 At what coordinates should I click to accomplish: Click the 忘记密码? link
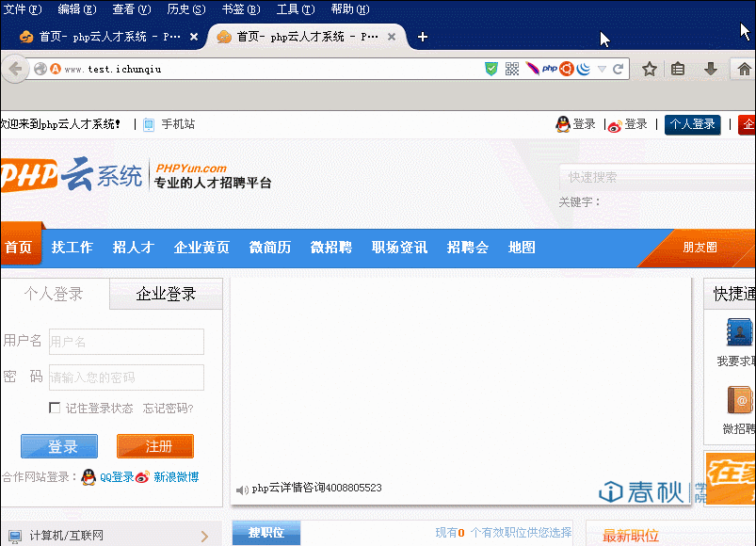point(169,409)
